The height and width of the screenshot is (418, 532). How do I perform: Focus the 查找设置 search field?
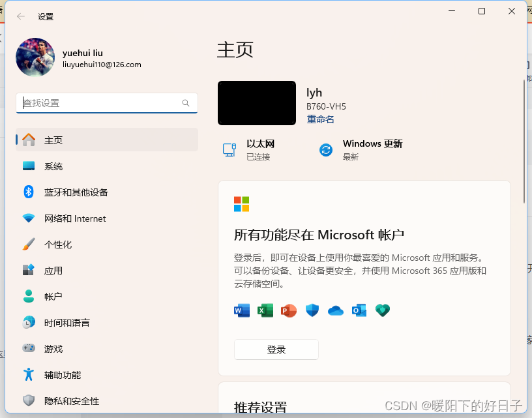[x=107, y=103]
